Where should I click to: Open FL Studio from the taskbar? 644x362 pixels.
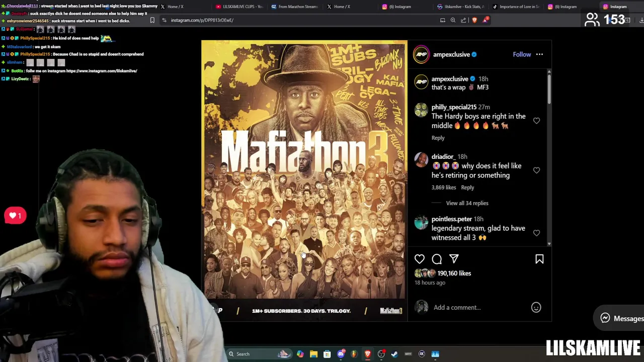[354, 354]
